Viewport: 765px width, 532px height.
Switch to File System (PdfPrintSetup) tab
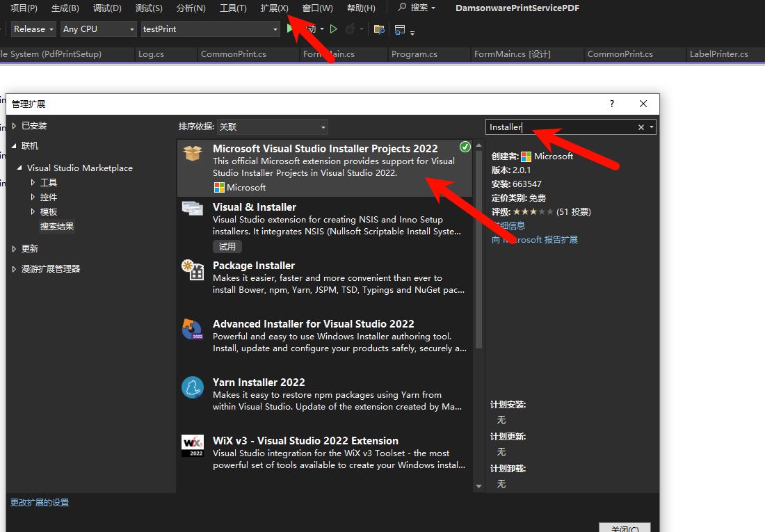pos(51,54)
